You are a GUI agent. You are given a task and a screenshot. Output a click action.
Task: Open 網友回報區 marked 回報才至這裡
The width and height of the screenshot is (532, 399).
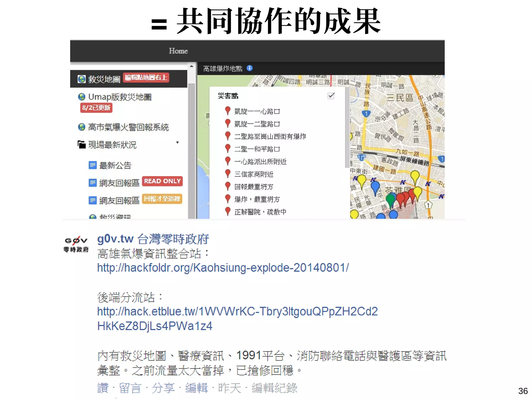[x=119, y=200]
